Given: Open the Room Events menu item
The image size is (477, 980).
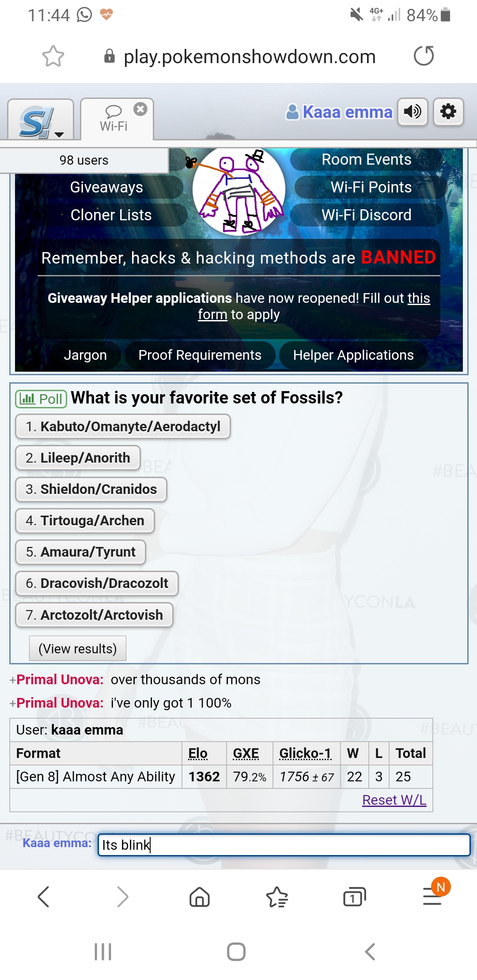Looking at the screenshot, I should click(367, 159).
